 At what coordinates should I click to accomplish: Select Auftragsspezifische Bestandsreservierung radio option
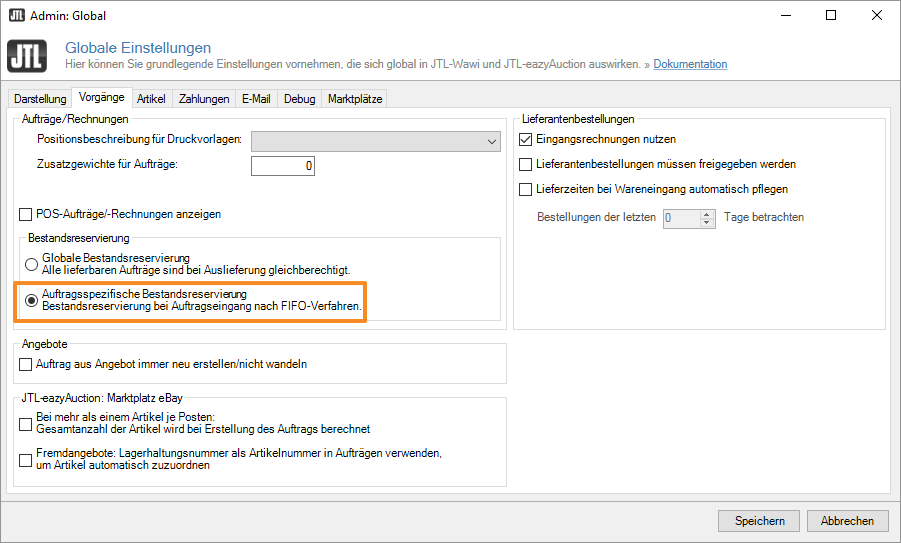31,300
